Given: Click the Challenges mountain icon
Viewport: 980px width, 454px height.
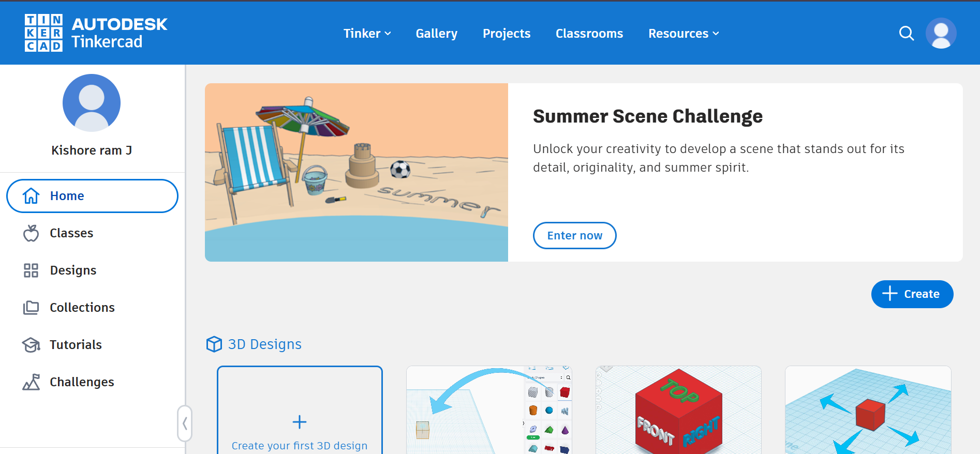Looking at the screenshot, I should pos(31,382).
